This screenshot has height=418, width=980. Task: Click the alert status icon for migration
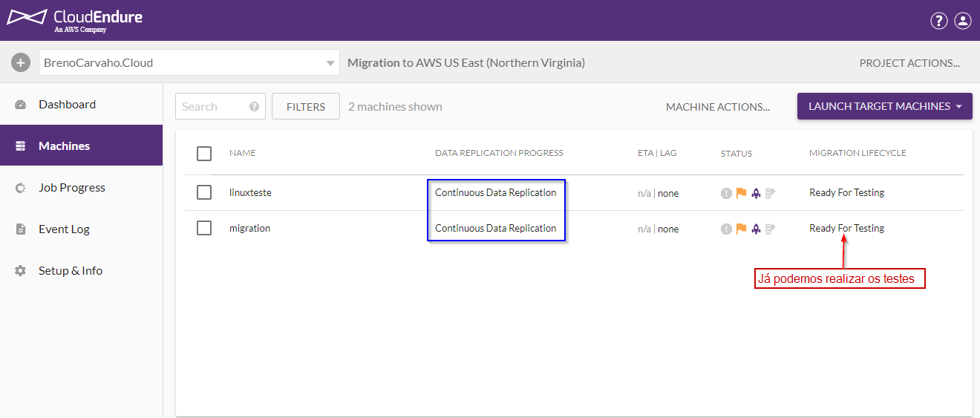point(726,229)
